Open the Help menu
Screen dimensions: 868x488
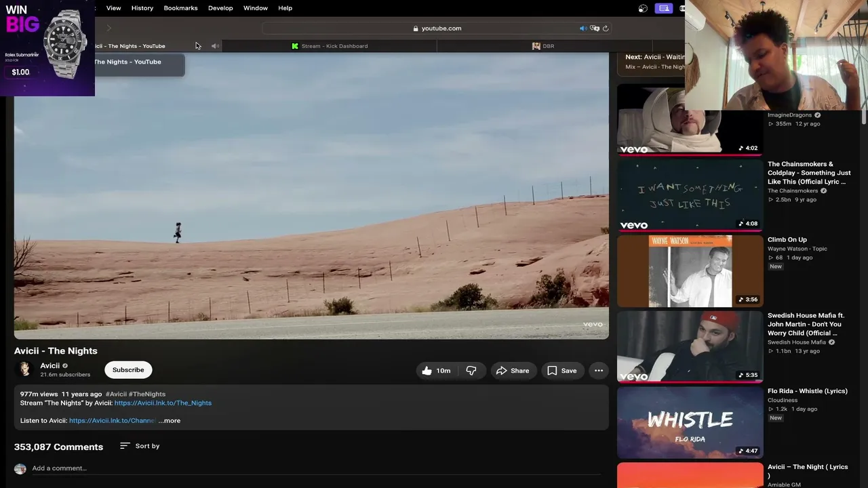click(x=285, y=8)
